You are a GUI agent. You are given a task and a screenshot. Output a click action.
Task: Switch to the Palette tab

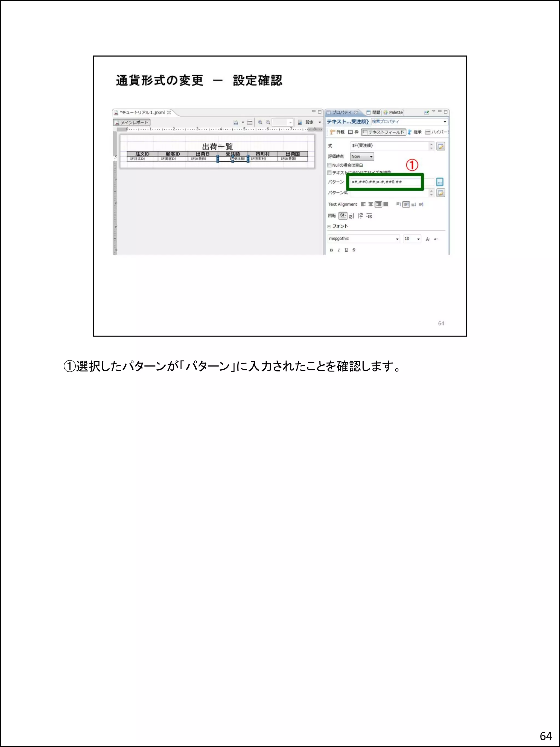(393, 112)
